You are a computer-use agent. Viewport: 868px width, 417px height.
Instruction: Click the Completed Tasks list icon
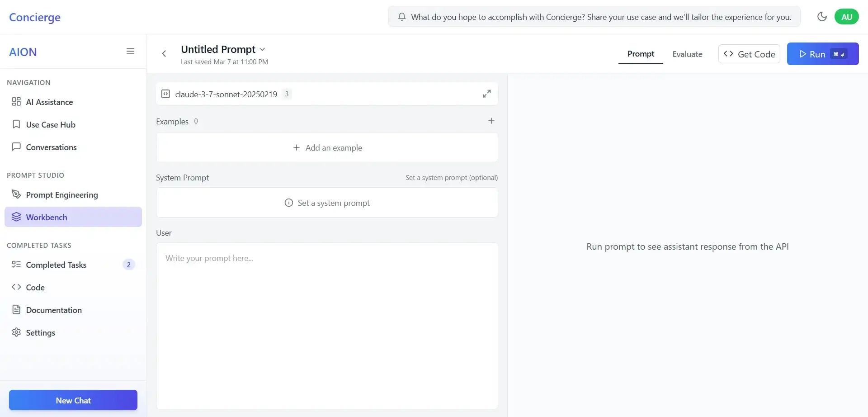pyautogui.click(x=16, y=264)
